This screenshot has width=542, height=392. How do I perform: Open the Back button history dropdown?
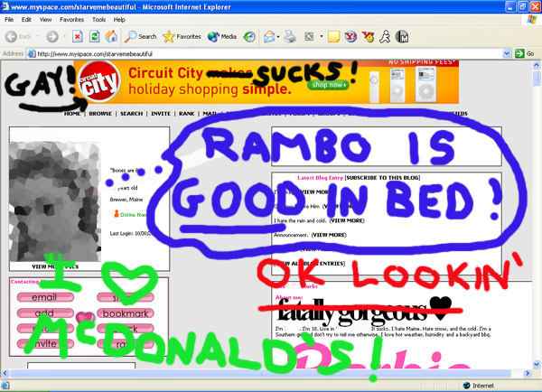(38, 36)
